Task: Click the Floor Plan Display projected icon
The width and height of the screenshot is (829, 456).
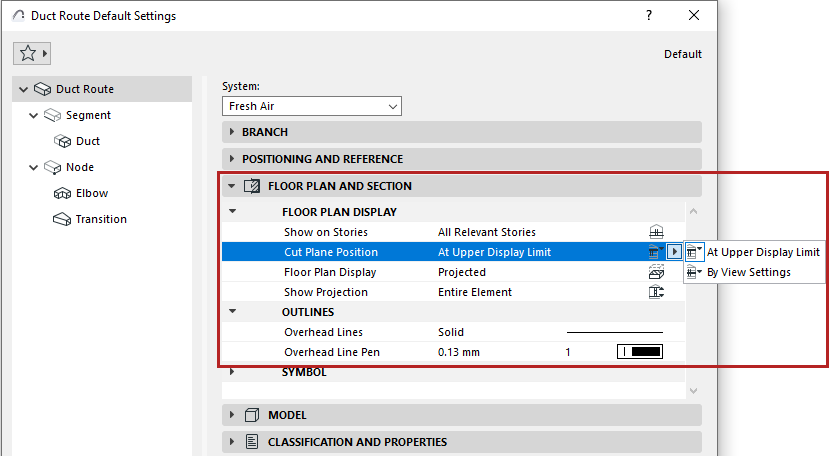Action: click(x=656, y=272)
